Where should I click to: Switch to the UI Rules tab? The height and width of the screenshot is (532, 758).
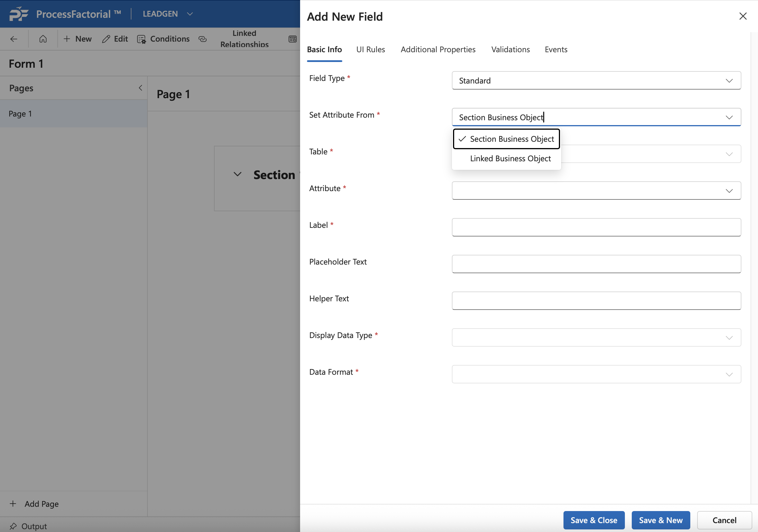[370, 50]
